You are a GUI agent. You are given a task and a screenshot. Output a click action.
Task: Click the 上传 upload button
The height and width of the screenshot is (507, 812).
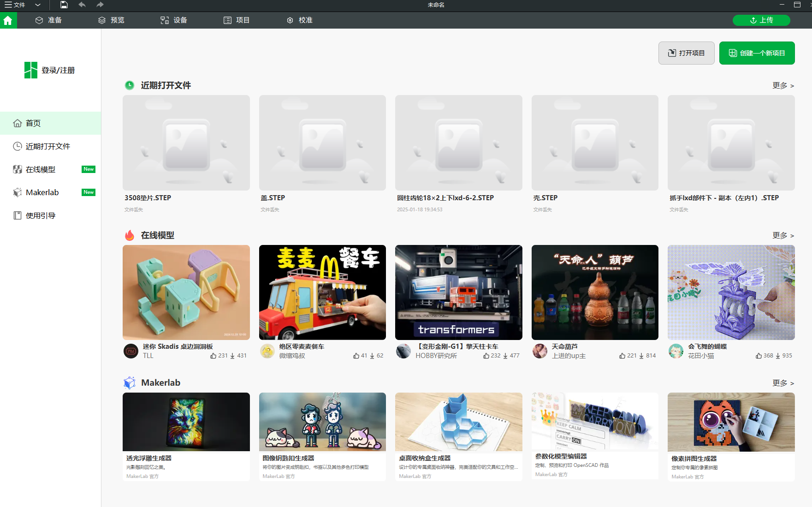click(761, 20)
